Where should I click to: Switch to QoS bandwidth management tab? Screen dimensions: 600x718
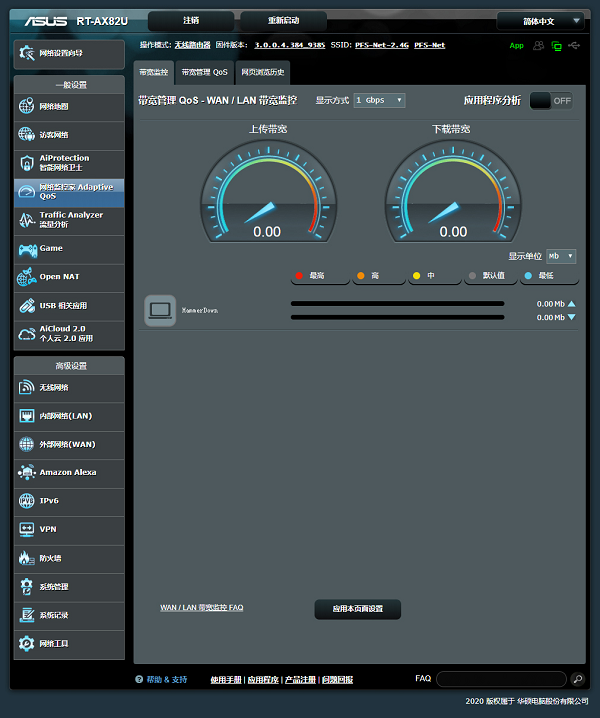(204, 72)
